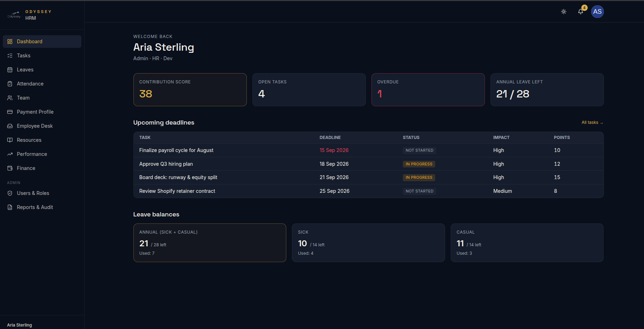The height and width of the screenshot is (329, 644).
Task: Click the Tasks checklist icon
Action: pyautogui.click(x=10, y=56)
